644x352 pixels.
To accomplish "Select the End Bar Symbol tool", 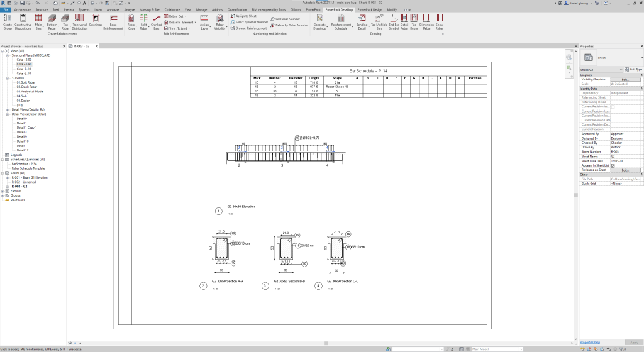I will coord(394,22).
